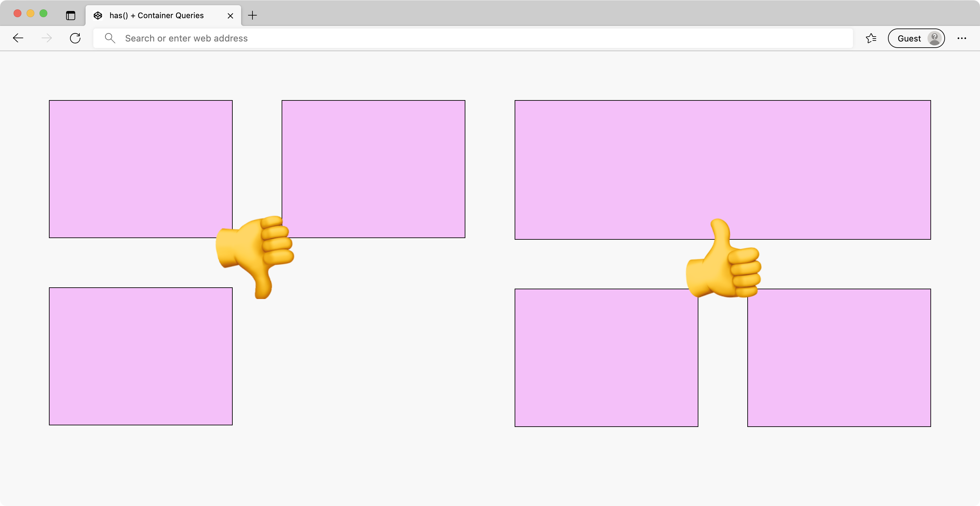Select the has() + Container Queries tab
980x506 pixels.
coord(156,16)
